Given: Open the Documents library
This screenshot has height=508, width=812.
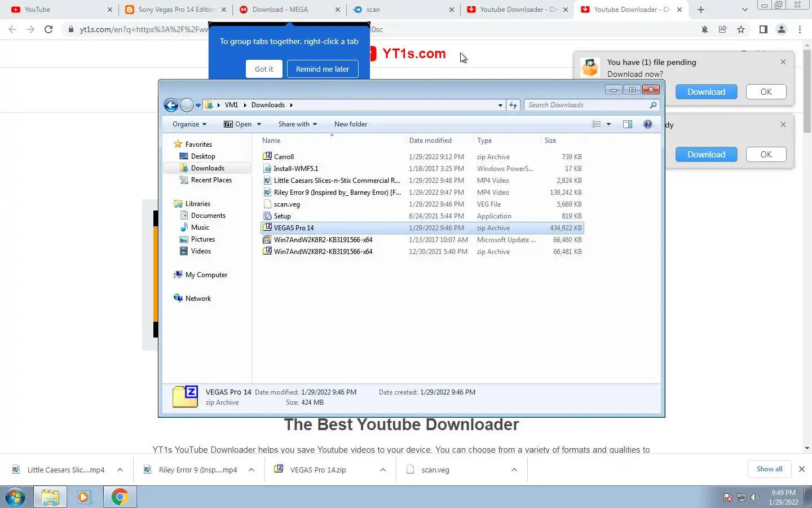Looking at the screenshot, I should click(208, 216).
